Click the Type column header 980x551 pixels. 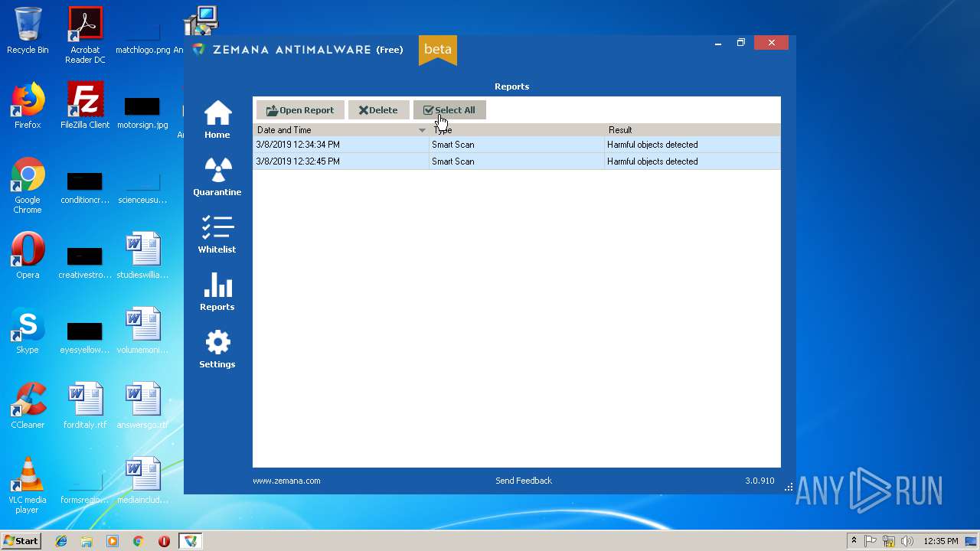click(517, 130)
